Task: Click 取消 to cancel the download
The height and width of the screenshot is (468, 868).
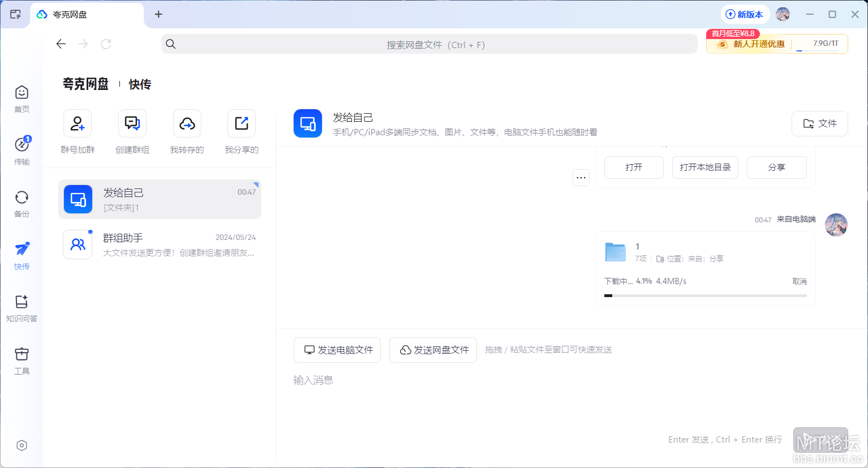Action: (x=799, y=281)
